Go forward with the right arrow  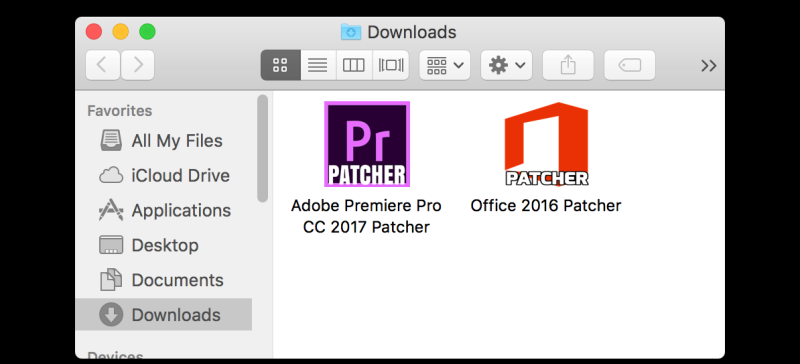click(x=138, y=65)
